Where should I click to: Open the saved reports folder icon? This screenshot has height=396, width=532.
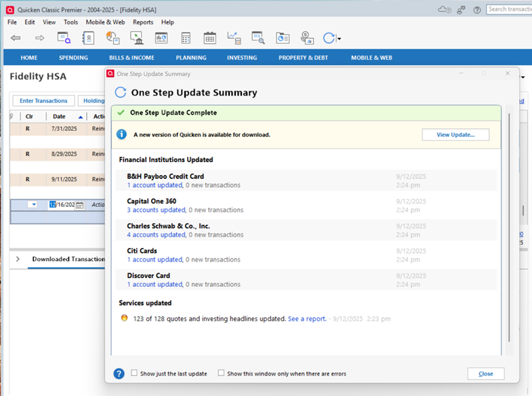[x=283, y=38]
